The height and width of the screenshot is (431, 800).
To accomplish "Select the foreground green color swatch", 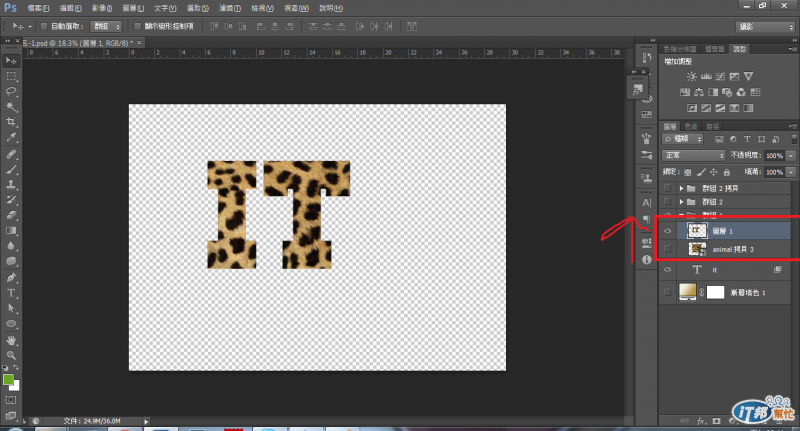I will [x=8, y=379].
